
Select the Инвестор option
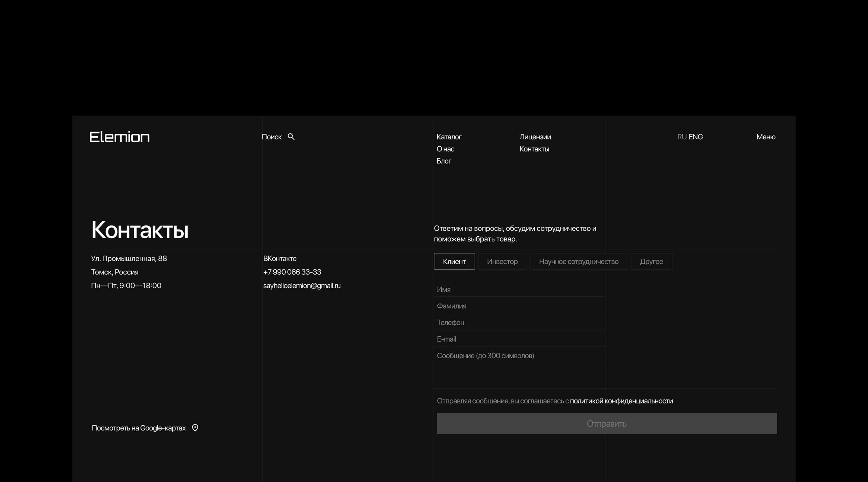pyautogui.click(x=502, y=261)
